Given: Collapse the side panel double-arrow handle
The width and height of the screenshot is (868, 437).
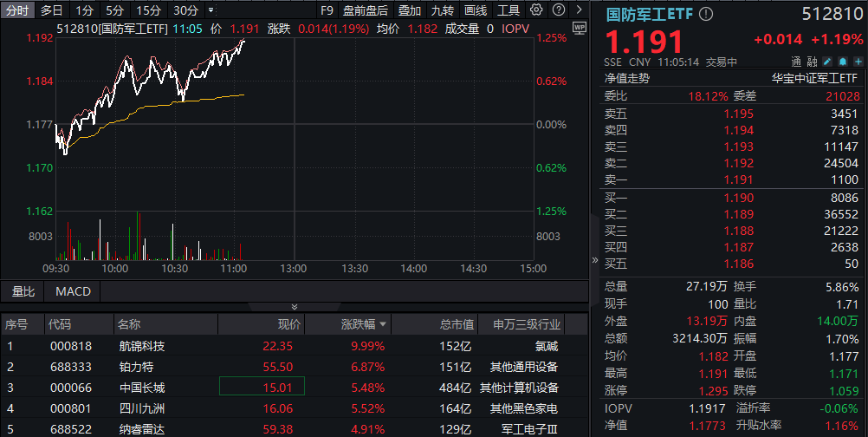Looking at the screenshot, I should click(594, 260).
